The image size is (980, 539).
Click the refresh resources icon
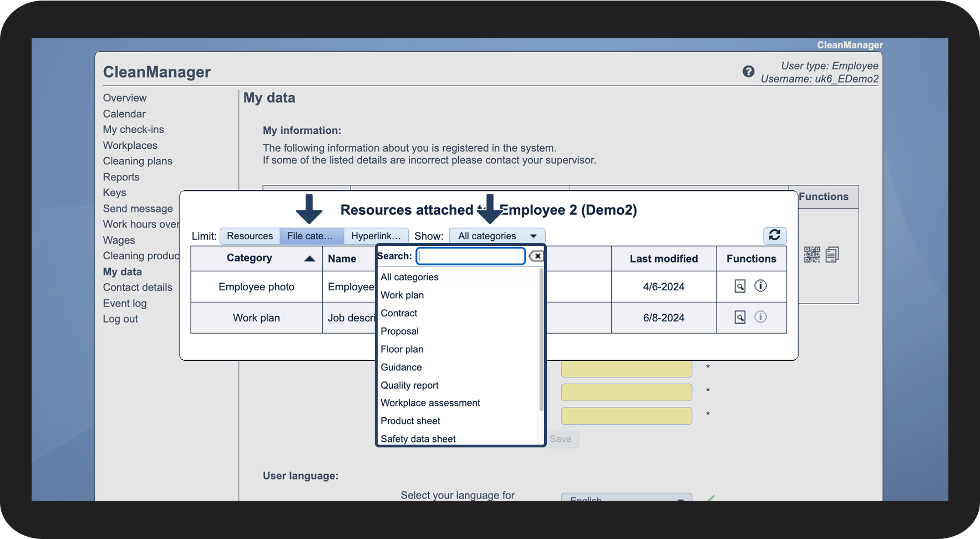coord(774,235)
